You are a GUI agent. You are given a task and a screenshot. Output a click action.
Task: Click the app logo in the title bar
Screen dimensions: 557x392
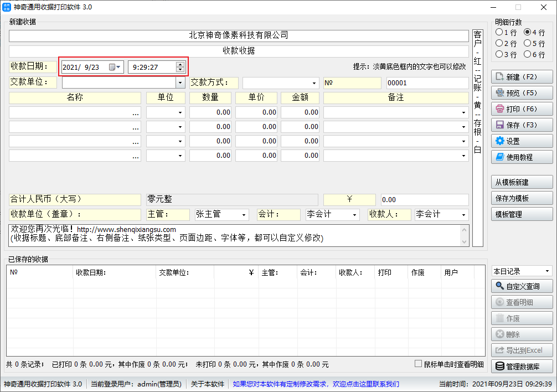pyautogui.click(x=7, y=7)
